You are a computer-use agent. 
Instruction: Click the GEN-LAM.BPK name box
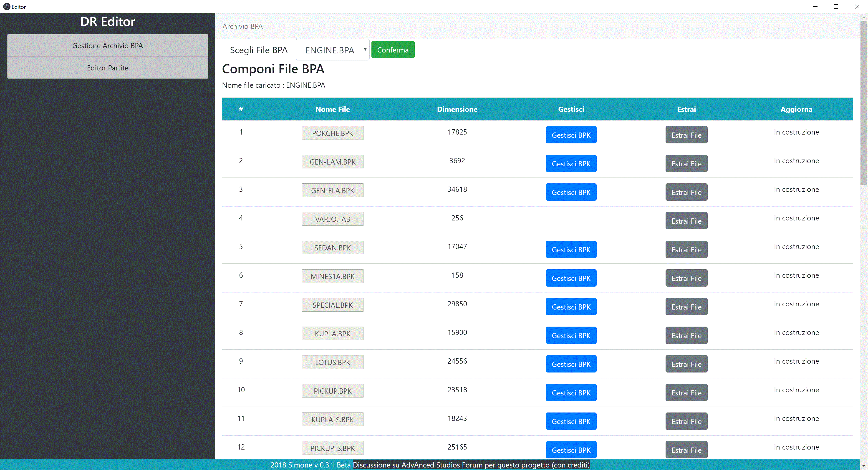332,162
